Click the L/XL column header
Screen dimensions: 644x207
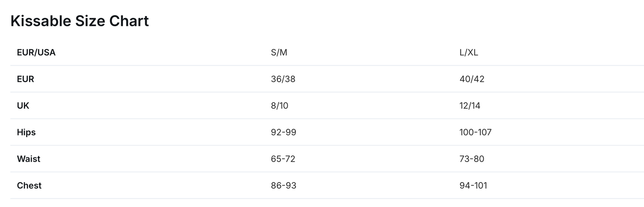pos(468,53)
